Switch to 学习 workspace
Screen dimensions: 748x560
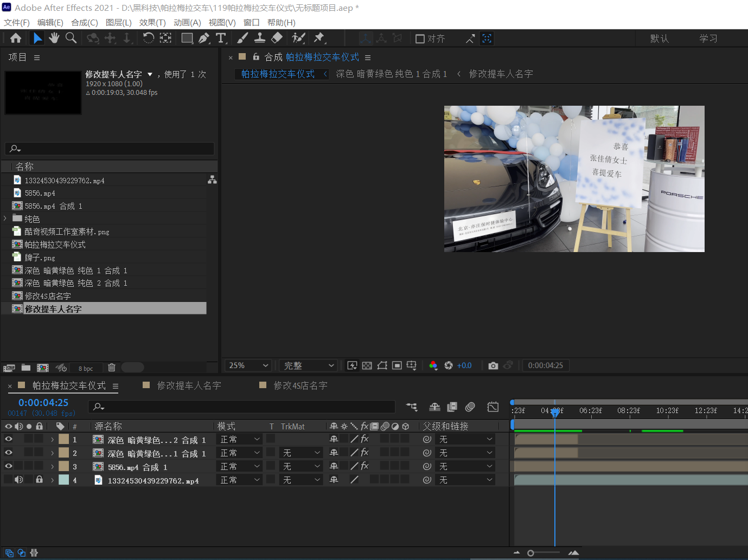click(708, 38)
